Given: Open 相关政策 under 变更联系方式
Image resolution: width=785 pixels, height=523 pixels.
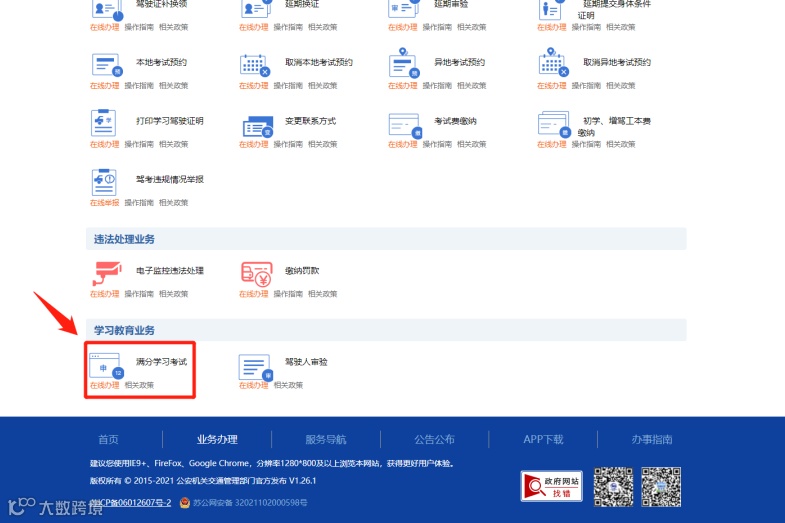Looking at the screenshot, I should point(322,144).
